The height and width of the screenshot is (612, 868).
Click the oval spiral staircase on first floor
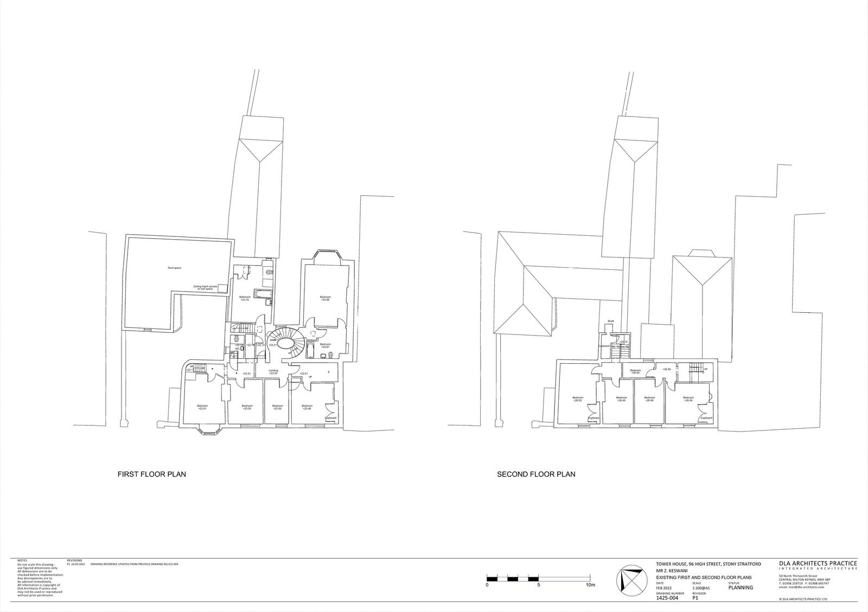click(x=285, y=342)
